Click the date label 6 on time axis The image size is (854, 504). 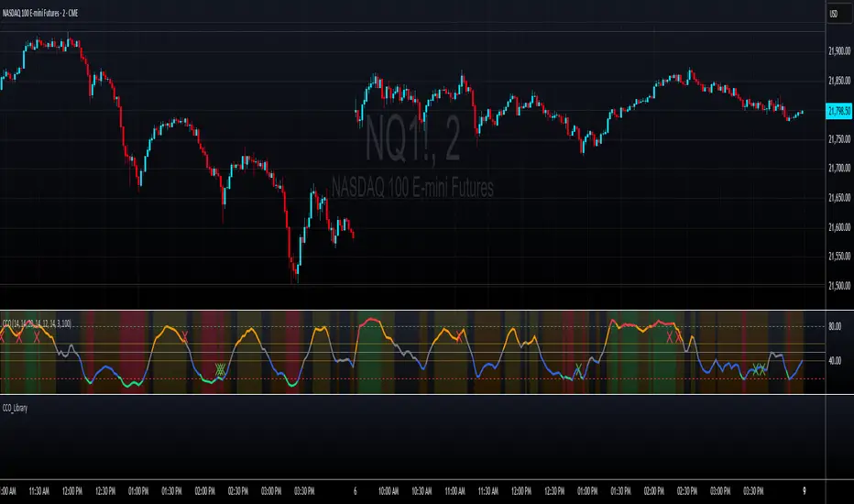pyautogui.click(x=356, y=491)
